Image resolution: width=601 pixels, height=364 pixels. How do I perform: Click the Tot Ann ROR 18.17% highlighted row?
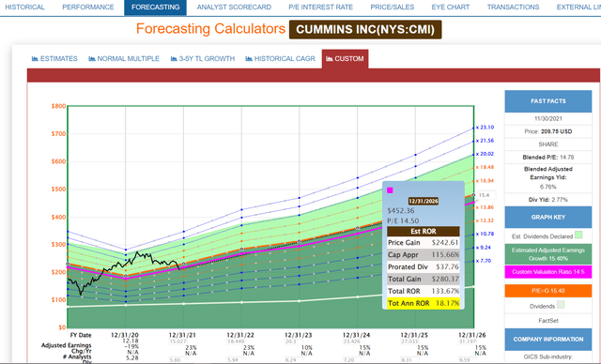tap(424, 303)
